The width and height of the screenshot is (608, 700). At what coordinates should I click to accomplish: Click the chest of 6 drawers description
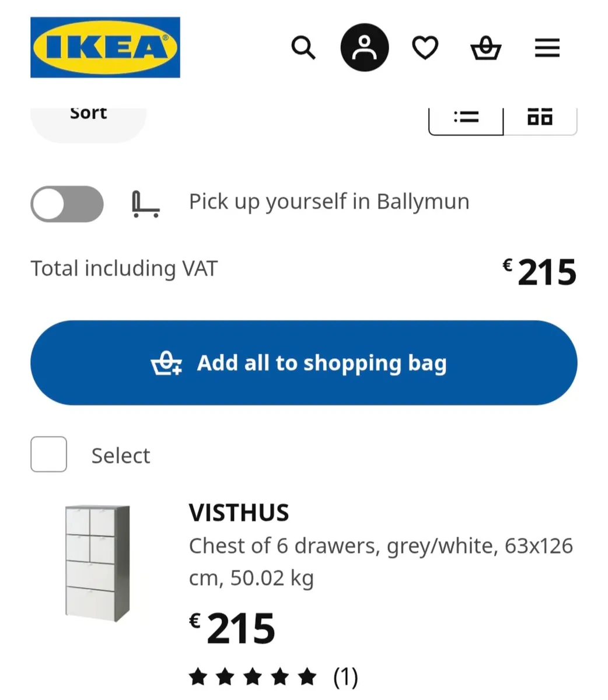(380, 561)
